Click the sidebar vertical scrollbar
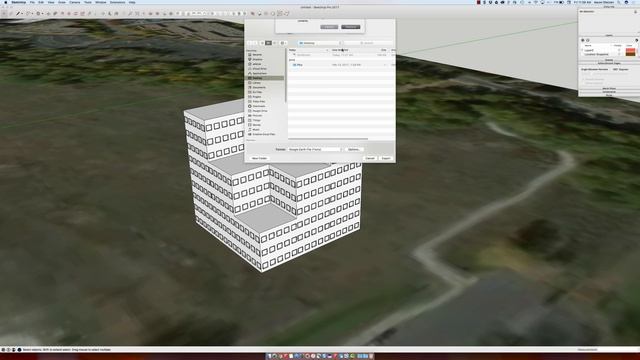Image resolution: width=640 pixels, height=360 pixels. 286,76
